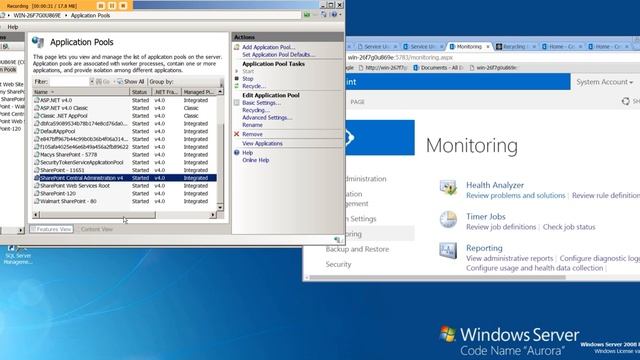Recycle the selected application pool
The height and width of the screenshot is (360, 640).
point(253,86)
